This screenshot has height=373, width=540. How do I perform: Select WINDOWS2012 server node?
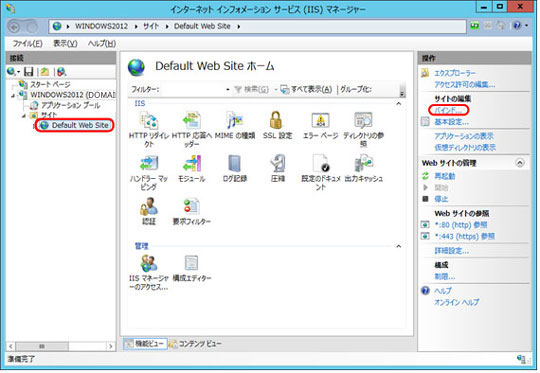(73, 95)
